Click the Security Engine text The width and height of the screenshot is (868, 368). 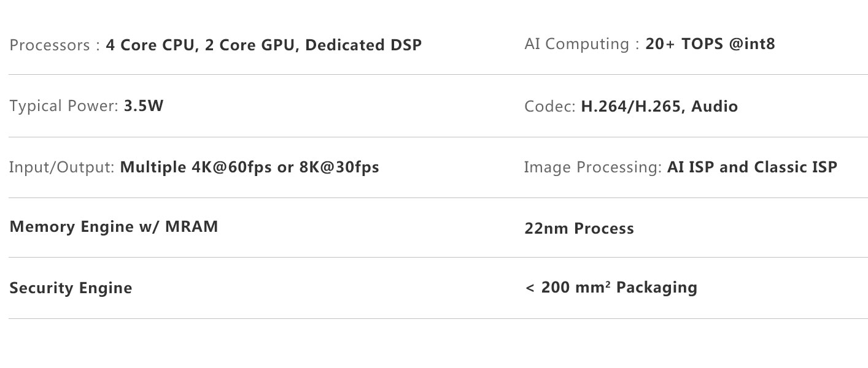71,288
